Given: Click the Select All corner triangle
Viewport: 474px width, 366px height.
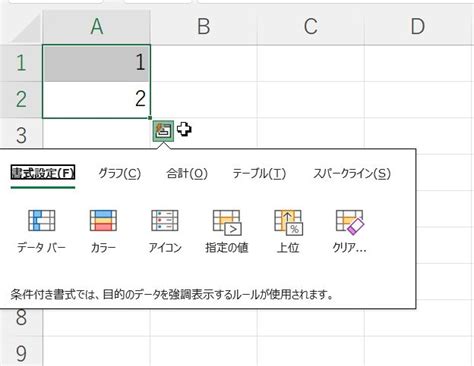Looking at the screenshot, I should coord(26,28).
